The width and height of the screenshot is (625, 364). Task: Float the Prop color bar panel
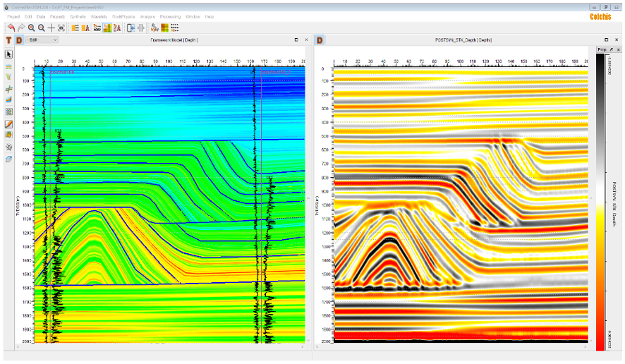coord(611,49)
